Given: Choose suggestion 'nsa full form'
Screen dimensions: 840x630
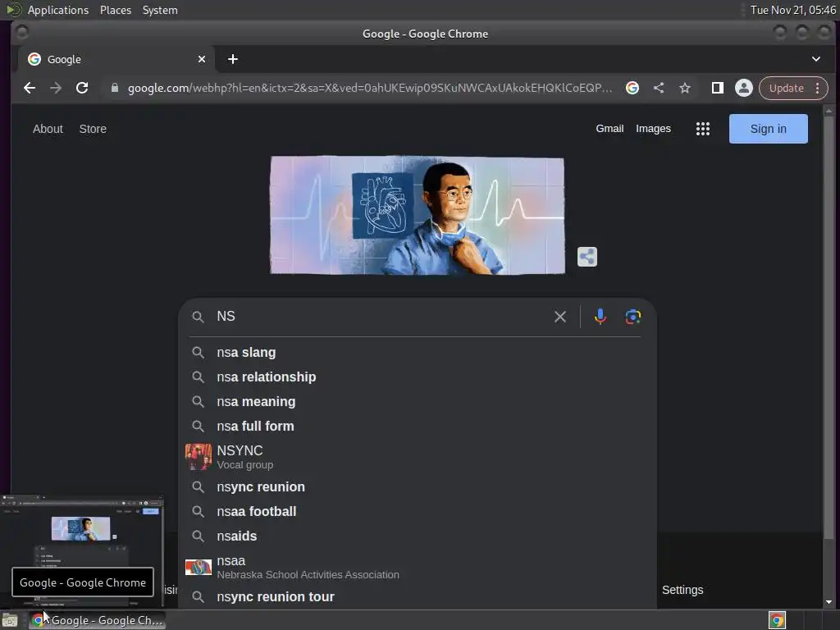Looking at the screenshot, I should [418, 427].
